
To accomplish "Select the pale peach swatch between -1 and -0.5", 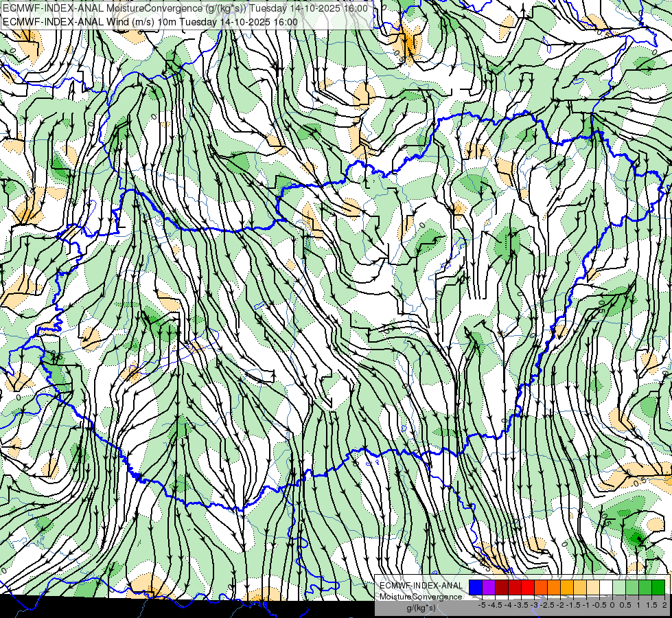I will [x=593, y=588].
